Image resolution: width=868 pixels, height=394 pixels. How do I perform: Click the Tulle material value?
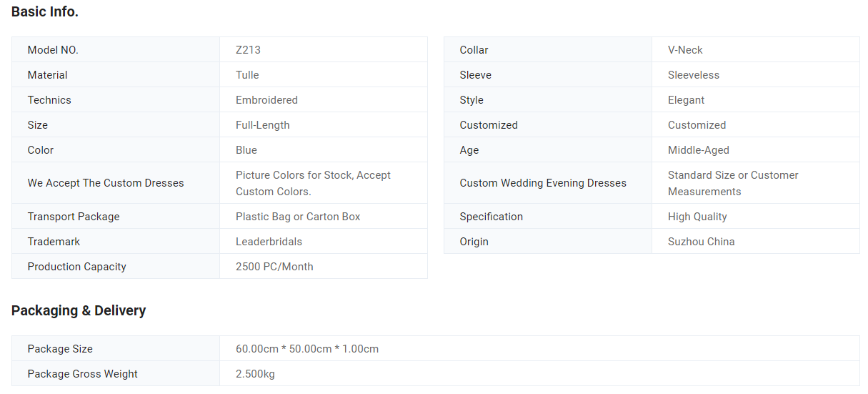[247, 75]
